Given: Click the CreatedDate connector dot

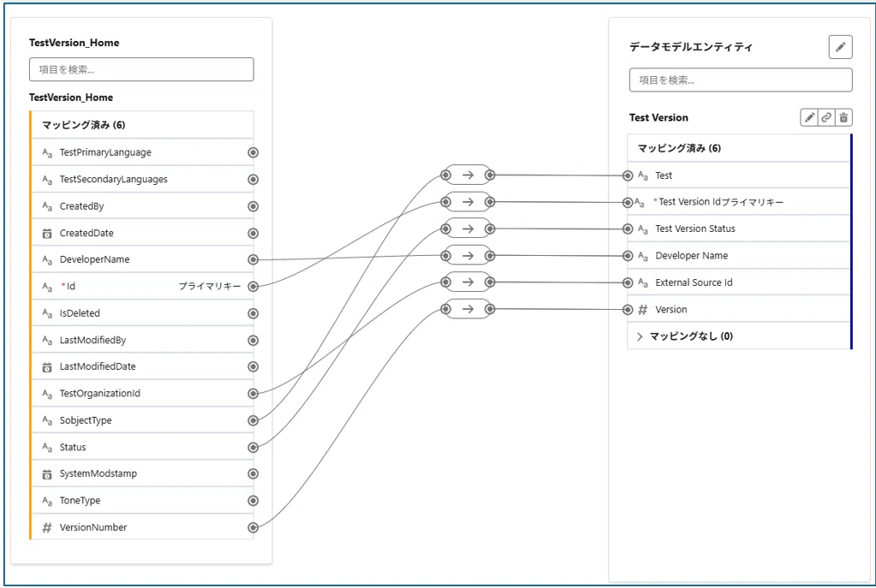Looking at the screenshot, I should (253, 234).
